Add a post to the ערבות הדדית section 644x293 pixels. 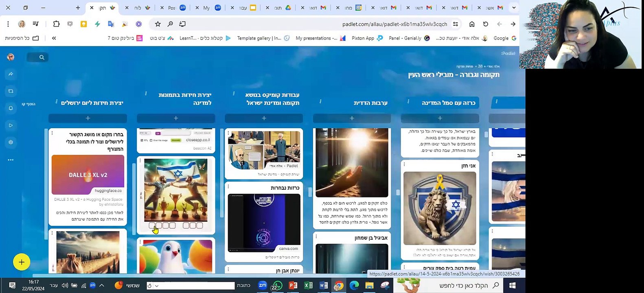click(x=352, y=118)
